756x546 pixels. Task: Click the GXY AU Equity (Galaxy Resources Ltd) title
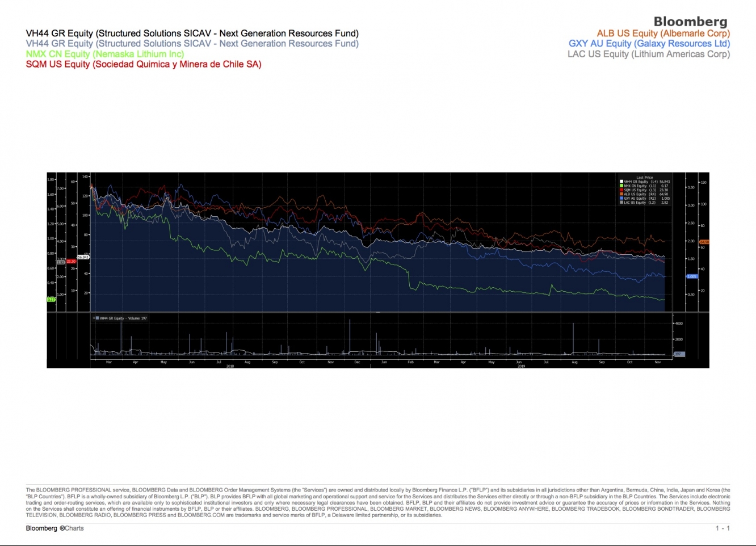(649, 44)
